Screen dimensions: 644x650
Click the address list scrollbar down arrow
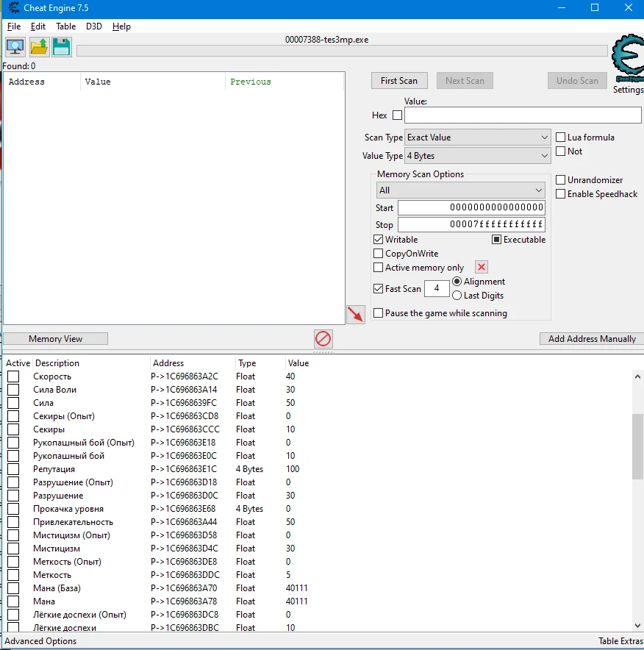point(637,626)
